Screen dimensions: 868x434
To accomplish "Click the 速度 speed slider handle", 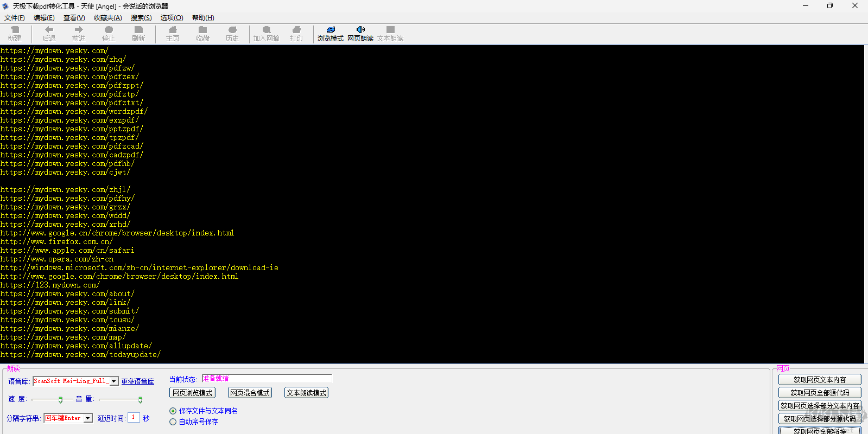I will [x=60, y=400].
